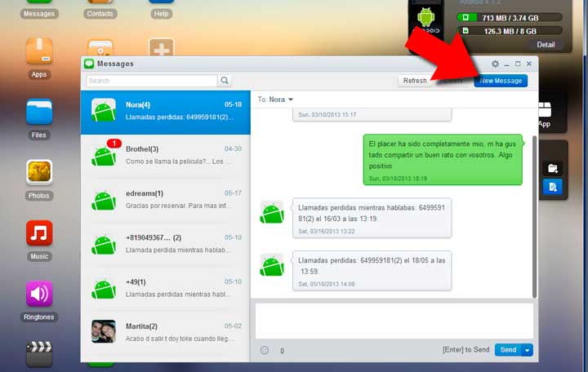Click the Android device icon
This screenshot has height=372, width=588.
coord(426,18)
